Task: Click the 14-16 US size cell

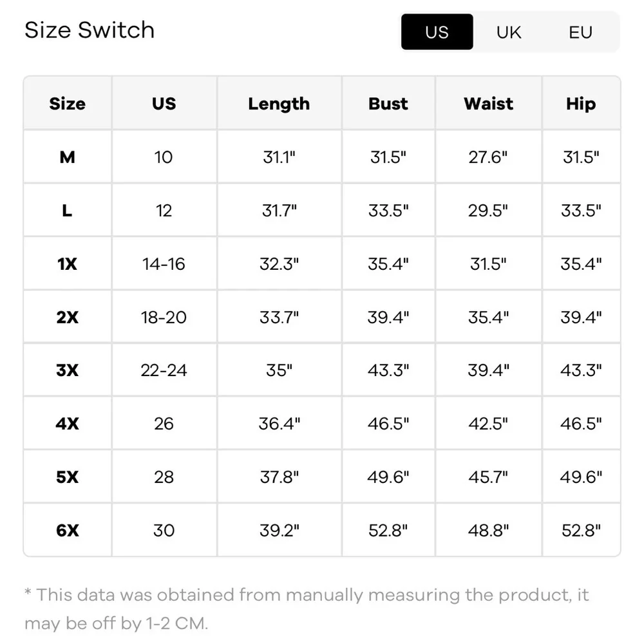Action: [164, 263]
